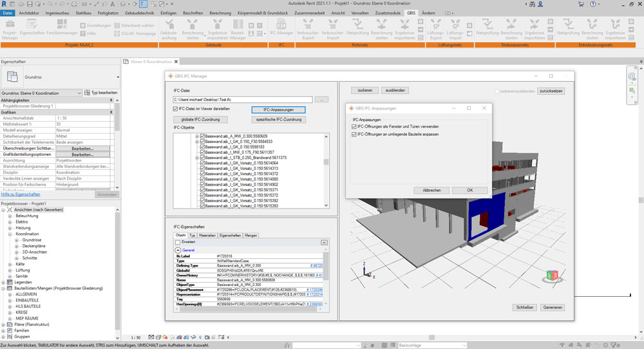This screenshot has height=349, width=644.
Task: Click the isolieren button
Action: [x=365, y=90]
